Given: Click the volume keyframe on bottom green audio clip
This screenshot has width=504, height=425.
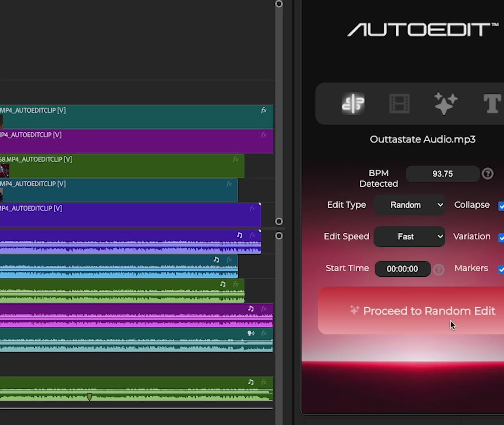Looking at the screenshot, I should pyautogui.click(x=89, y=397).
